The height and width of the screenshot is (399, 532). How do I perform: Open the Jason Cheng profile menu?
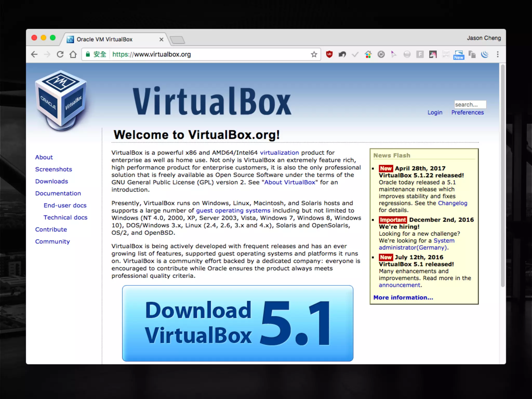tap(484, 38)
